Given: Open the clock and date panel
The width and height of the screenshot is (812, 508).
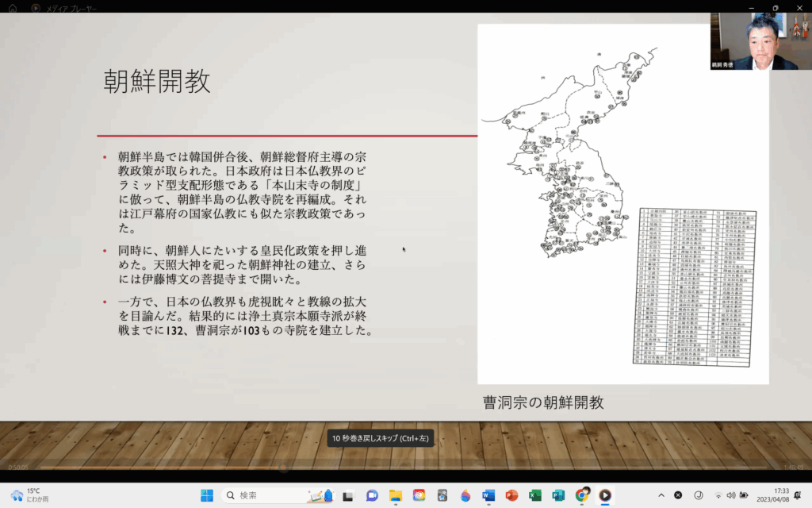Looking at the screenshot, I should [x=772, y=495].
